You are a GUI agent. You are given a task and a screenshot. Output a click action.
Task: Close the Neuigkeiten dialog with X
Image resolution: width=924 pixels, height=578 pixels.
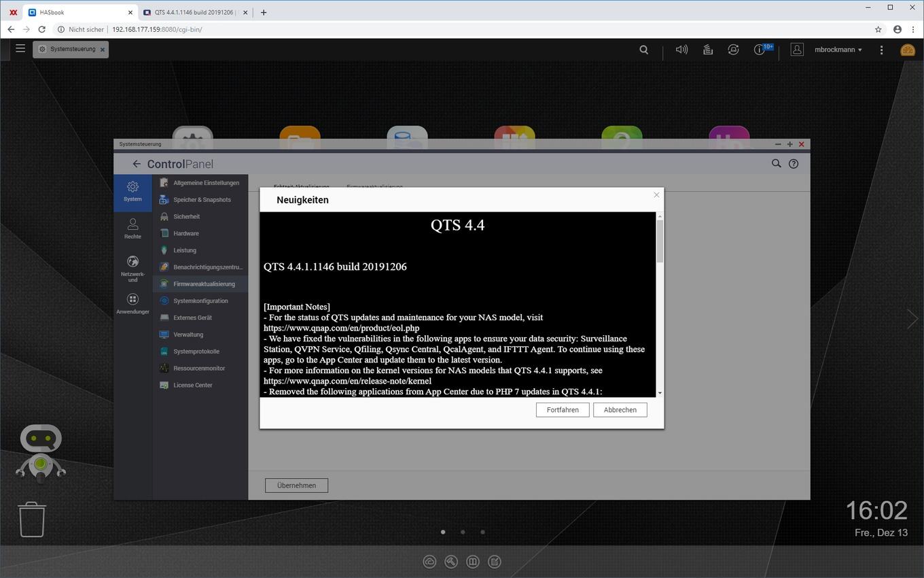tap(656, 195)
